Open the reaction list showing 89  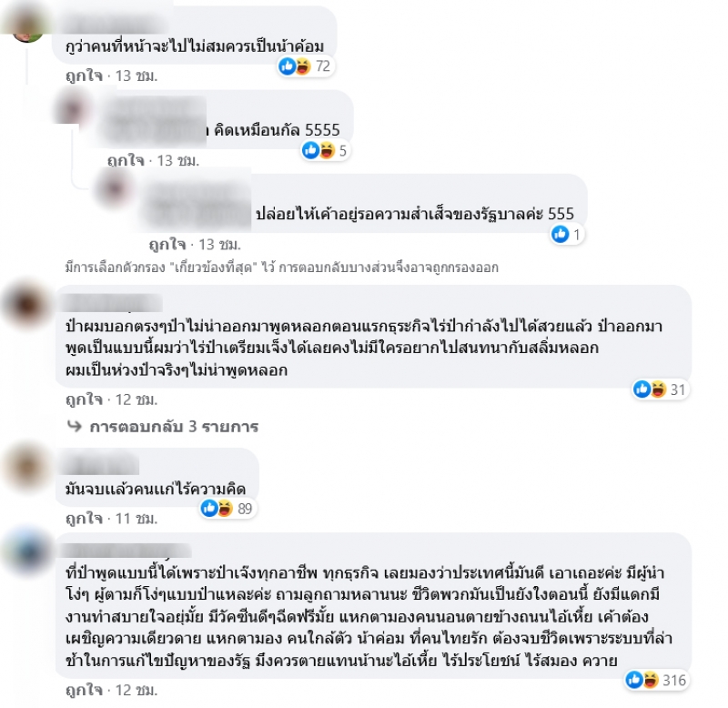tap(227, 509)
